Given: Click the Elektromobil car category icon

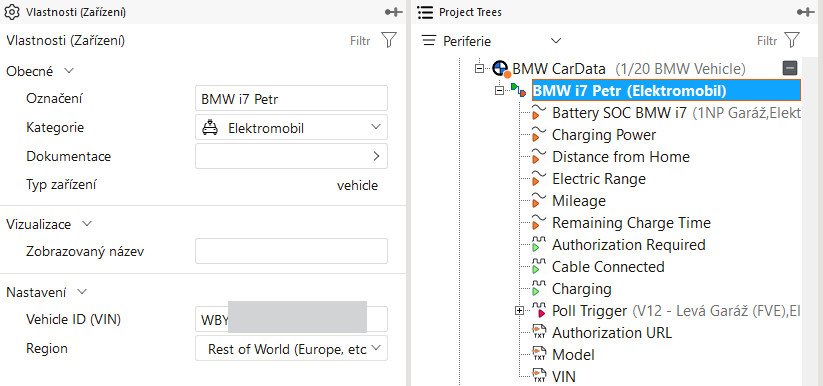Looking at the screenshot, I should coord(210,128).
